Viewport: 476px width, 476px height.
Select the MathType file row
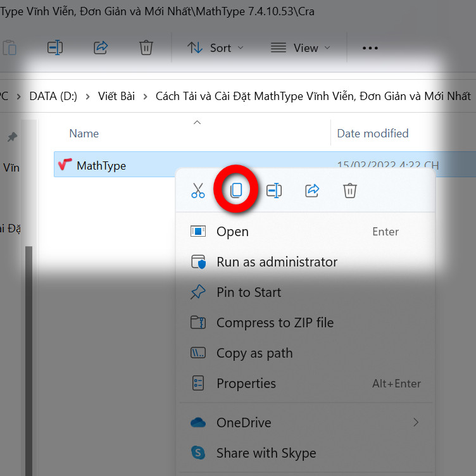[265, 164]
